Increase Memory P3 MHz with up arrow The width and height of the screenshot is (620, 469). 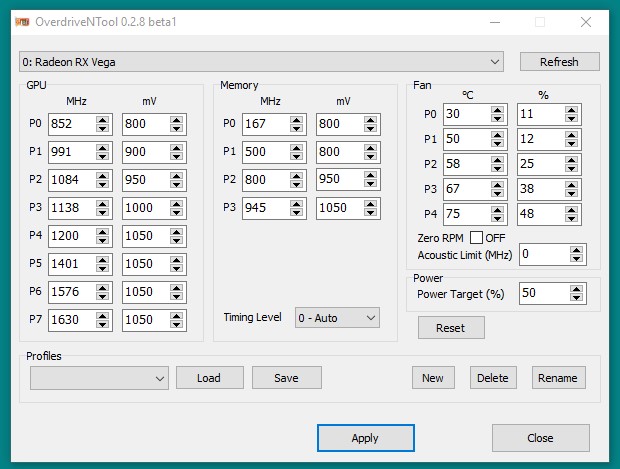pos(296,204)
